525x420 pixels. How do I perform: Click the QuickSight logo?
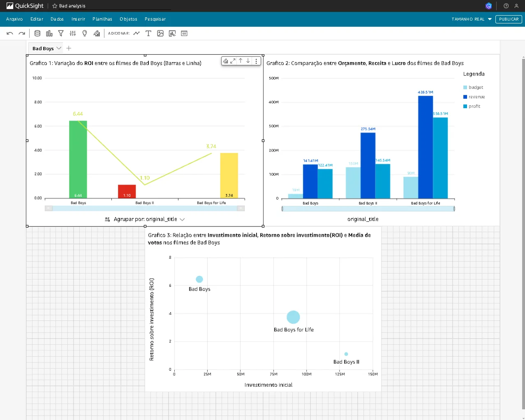(x=25, y=6)
